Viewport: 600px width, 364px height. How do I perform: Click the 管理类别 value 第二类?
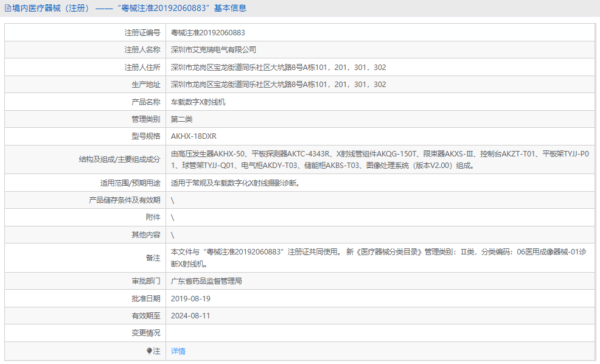[x=181, y=119]
